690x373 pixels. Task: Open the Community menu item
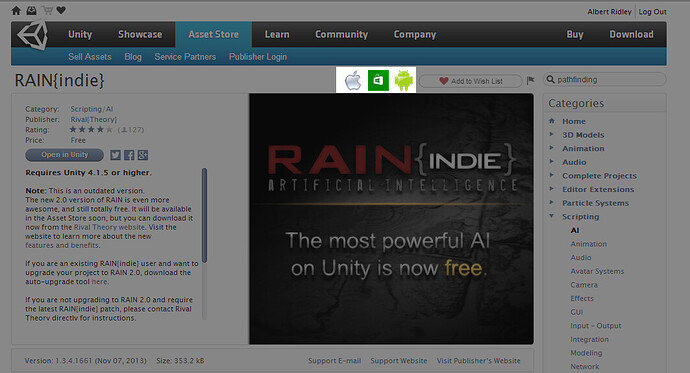coord(341,34)
